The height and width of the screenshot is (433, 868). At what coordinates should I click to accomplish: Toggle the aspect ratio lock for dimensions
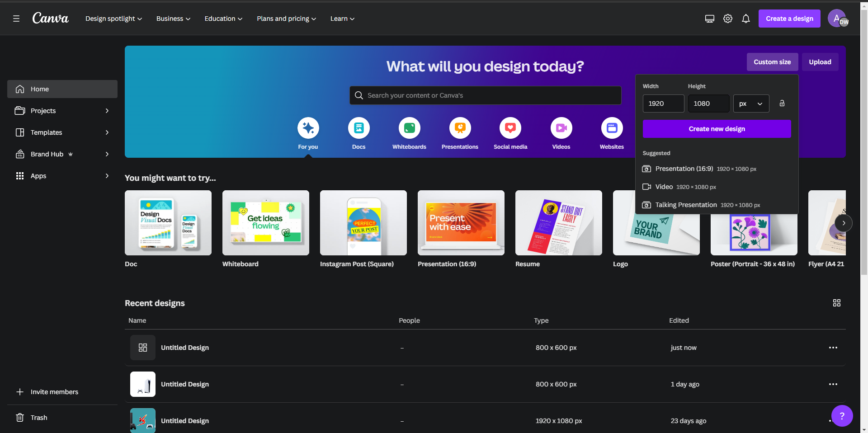(782, 104)
